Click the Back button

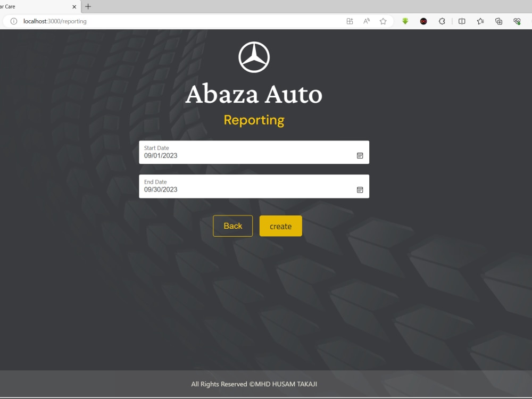[x=233, y=226]
